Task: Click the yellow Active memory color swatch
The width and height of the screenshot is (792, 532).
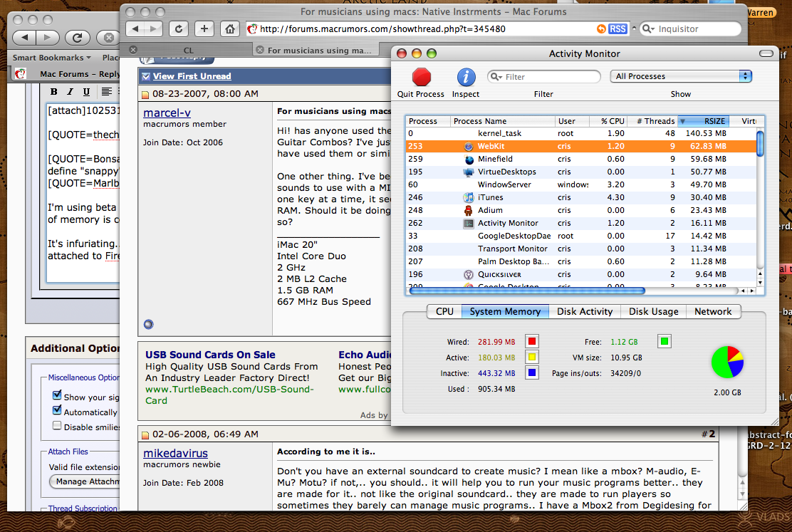Action: click(531, 358)
